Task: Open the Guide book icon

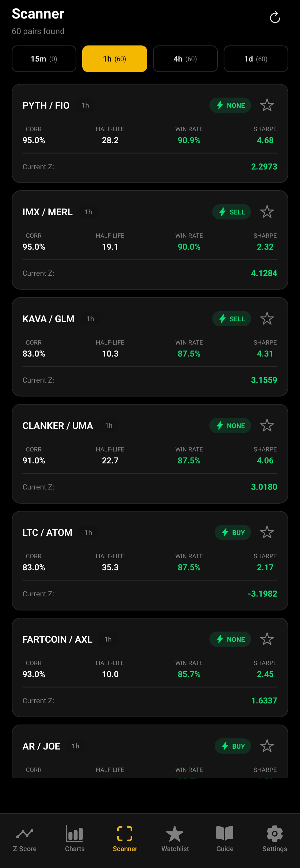Action: pos(225,834)
